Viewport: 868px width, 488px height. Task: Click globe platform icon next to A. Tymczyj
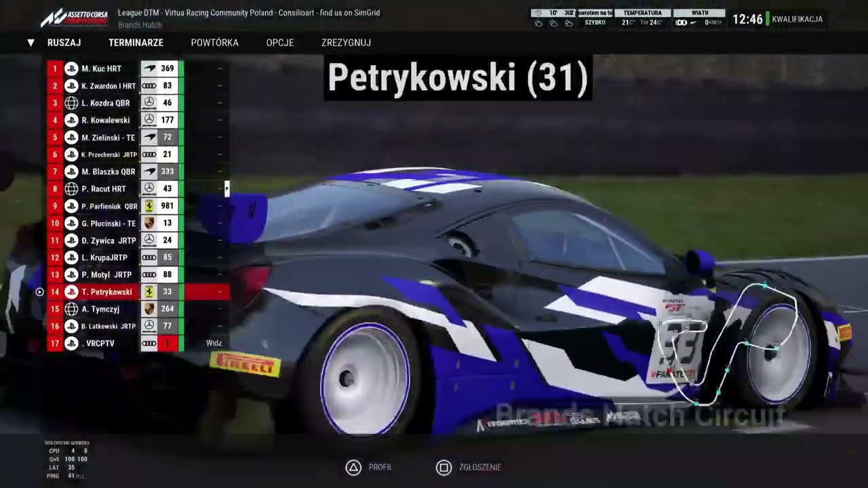(x=71, y=309)
